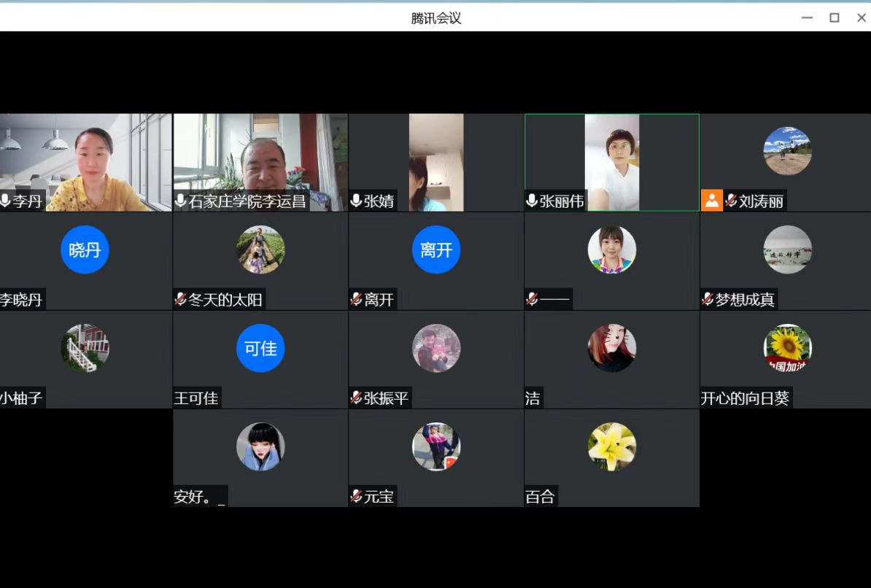Minimize the 腾讯会议 window
The image size is (871, 588).
click(x=807, y=18)
